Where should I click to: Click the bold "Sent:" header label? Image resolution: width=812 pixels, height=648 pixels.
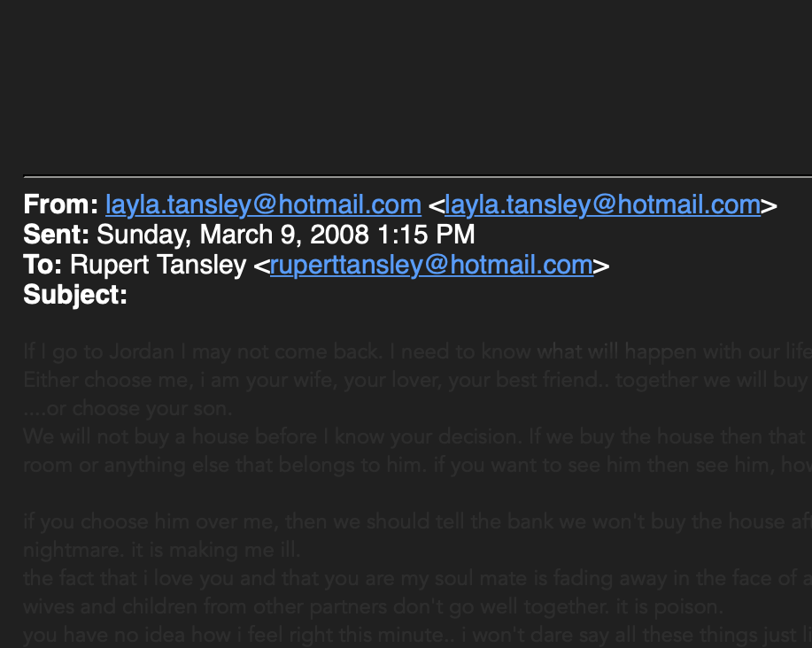[x=56, y=235]
